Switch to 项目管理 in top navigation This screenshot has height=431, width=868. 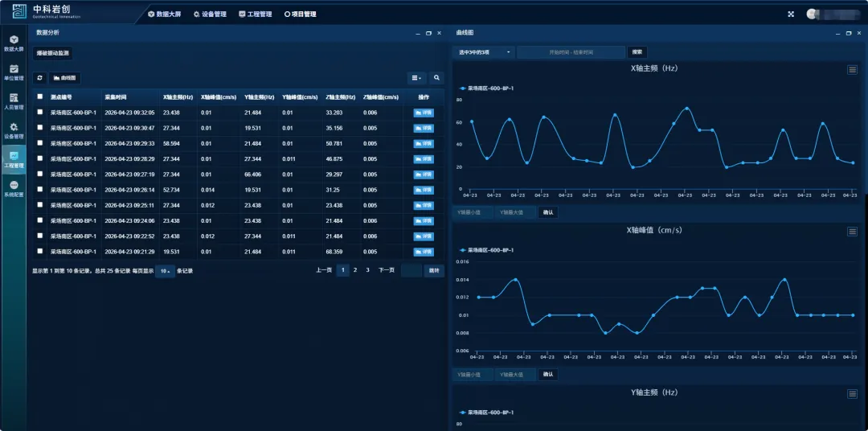[300, 14]
